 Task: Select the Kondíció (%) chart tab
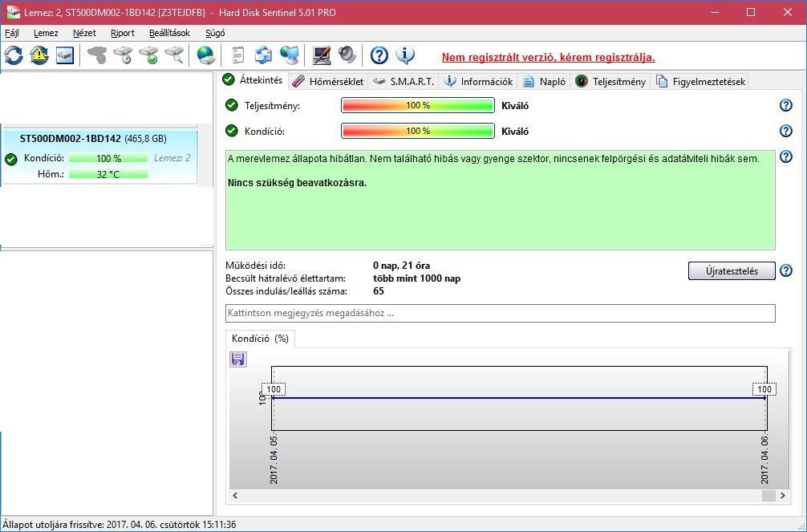[260, 339]
